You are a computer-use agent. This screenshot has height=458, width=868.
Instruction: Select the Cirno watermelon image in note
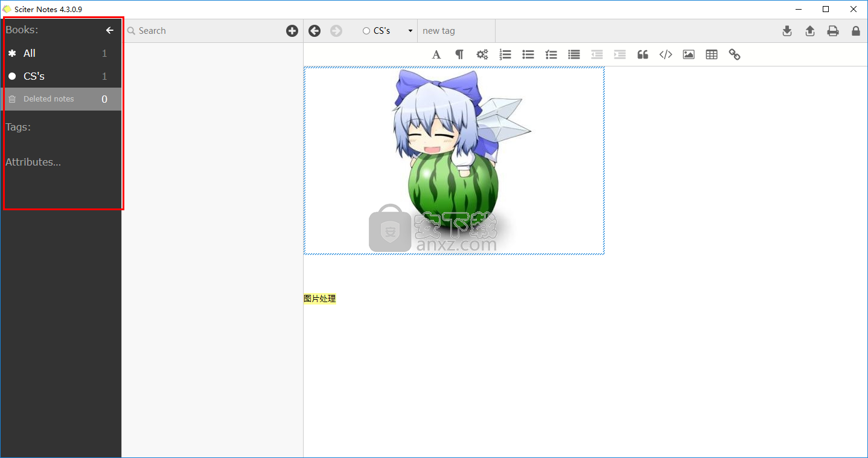click(454, 161)
